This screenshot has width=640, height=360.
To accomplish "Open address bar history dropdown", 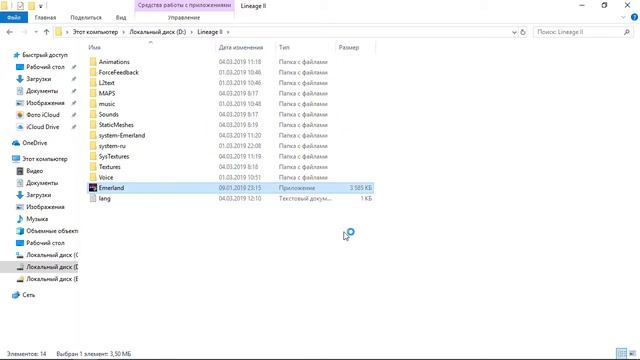I will (x=514, y=32).
